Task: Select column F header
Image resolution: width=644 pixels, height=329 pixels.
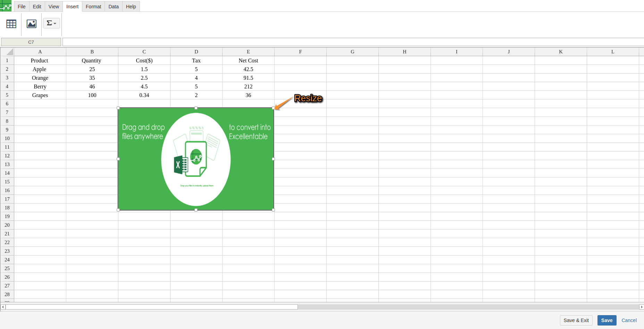Action: coord(300,52)
